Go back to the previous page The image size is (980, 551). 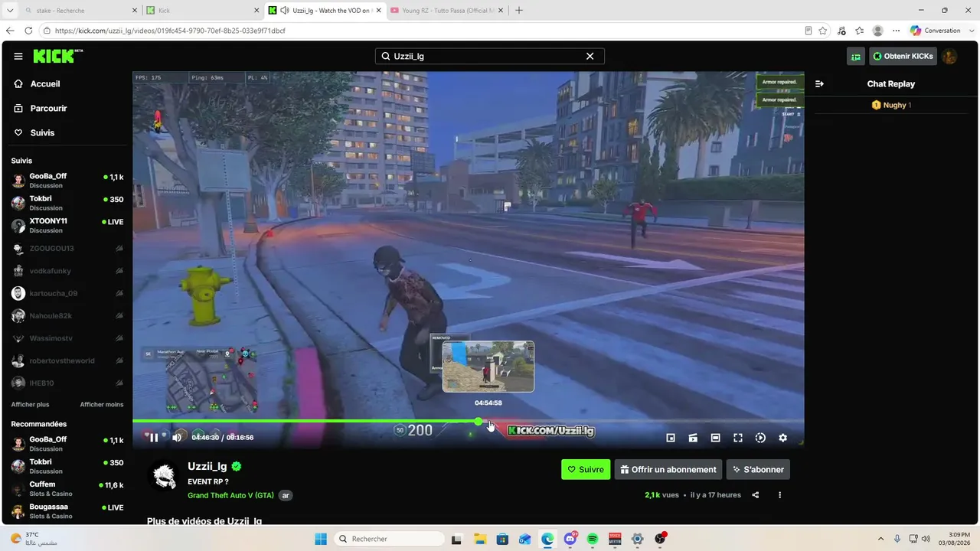pyautogui.click(x=10, y=31)
